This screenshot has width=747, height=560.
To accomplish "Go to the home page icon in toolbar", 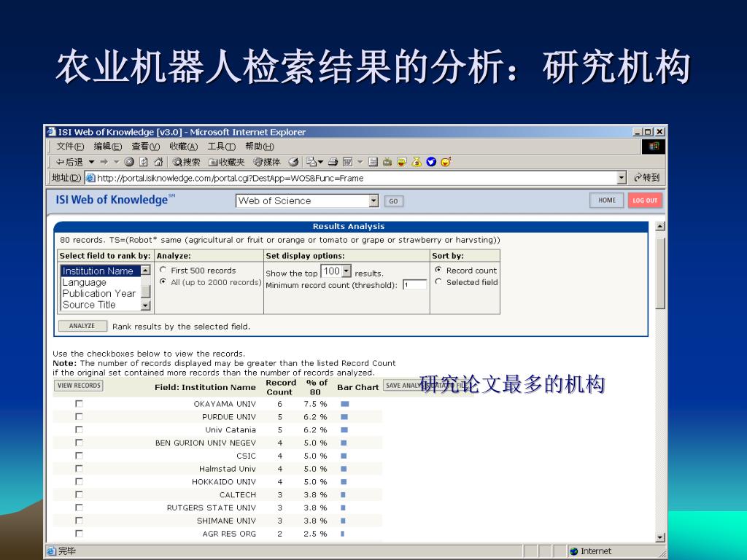I will point(158,162).
